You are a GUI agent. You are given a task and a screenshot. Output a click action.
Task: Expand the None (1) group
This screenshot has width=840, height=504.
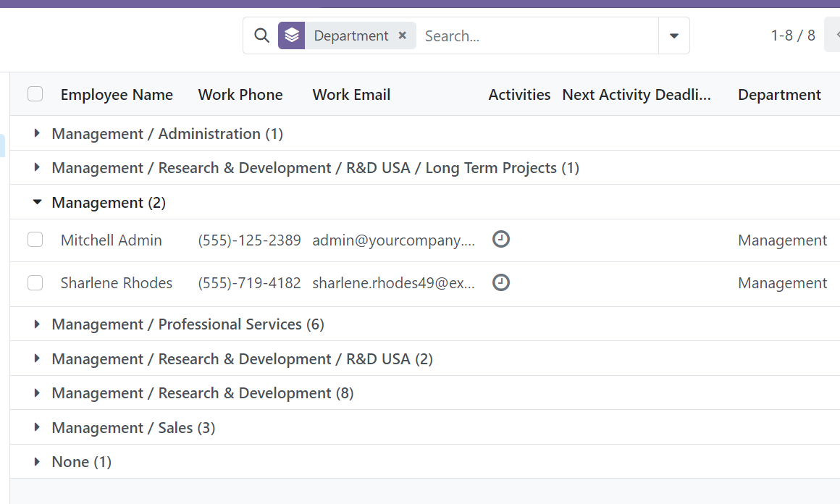pyautogui.click(x=81, y=462)
